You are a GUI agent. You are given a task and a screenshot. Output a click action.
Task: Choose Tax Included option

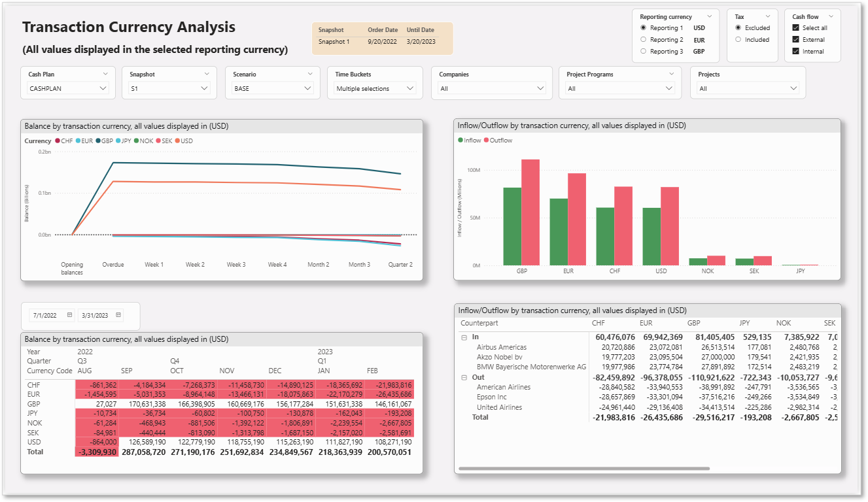[738, 39]
